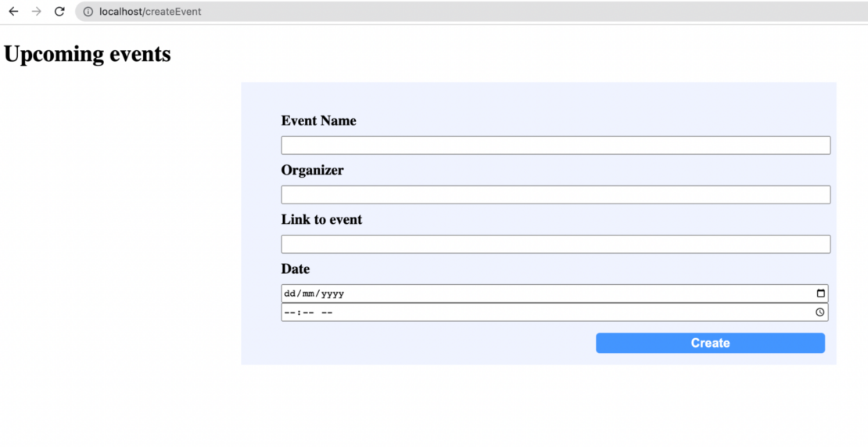View site information icon in address bar

[x=88, y=12]
